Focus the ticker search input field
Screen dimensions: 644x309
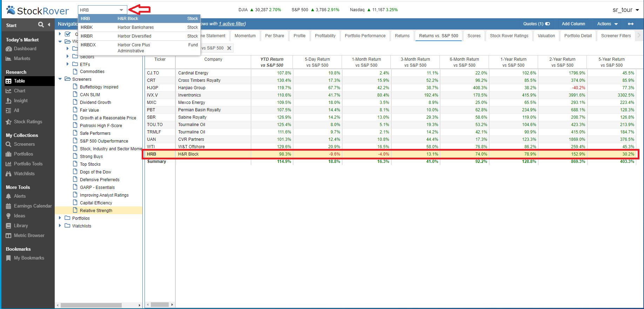(x=99, y=10)
